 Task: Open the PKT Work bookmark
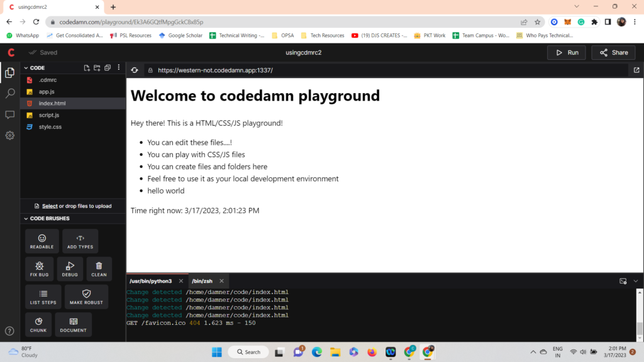tap(430, 35)
